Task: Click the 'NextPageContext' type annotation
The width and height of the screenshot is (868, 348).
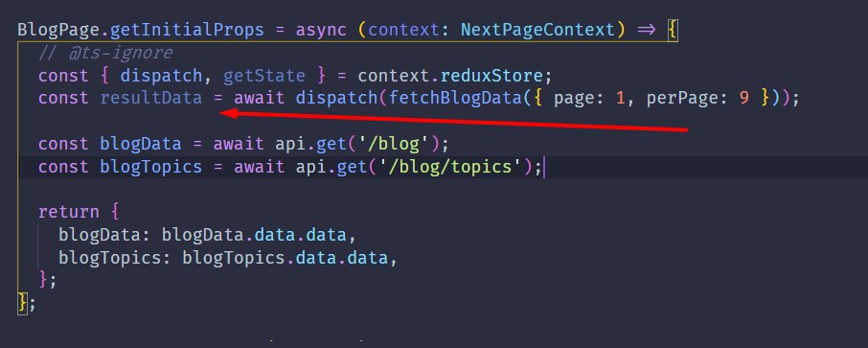Action: coord(537,30)
